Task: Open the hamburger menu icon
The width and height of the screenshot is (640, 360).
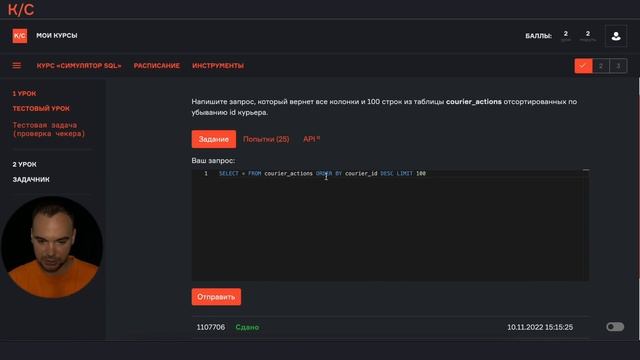Action: point(17,65)
